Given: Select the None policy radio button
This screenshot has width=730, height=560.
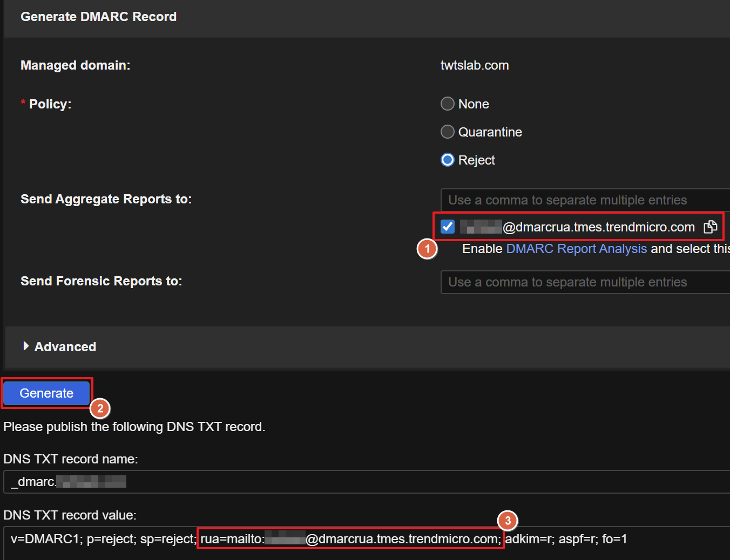Looking at the screenshot, I should 448,104.
